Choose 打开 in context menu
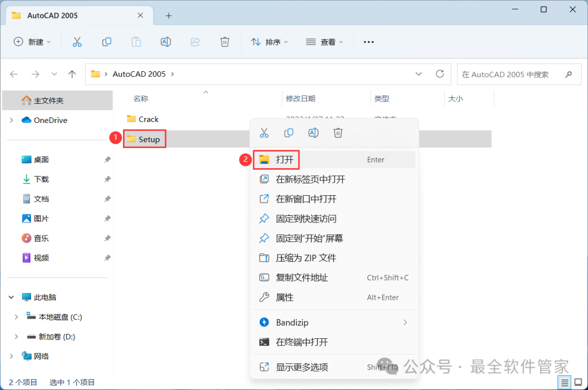The width and height of the screenshot is (588, 390). (334, 159)
